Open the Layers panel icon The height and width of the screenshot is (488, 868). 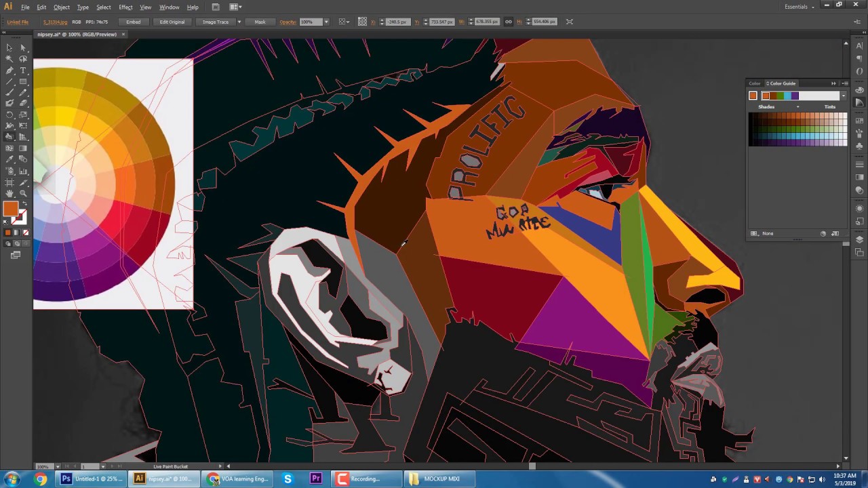(x=859, y=239)
